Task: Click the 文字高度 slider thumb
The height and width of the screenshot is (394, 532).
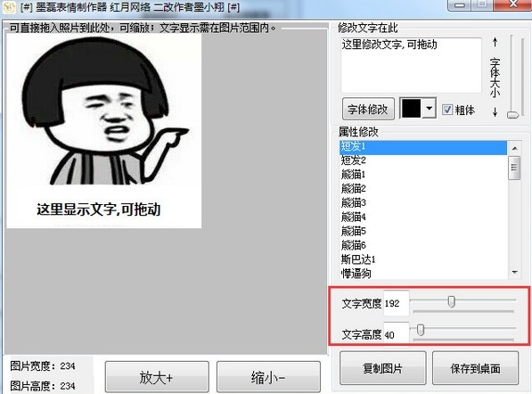Action: [421, 330]
